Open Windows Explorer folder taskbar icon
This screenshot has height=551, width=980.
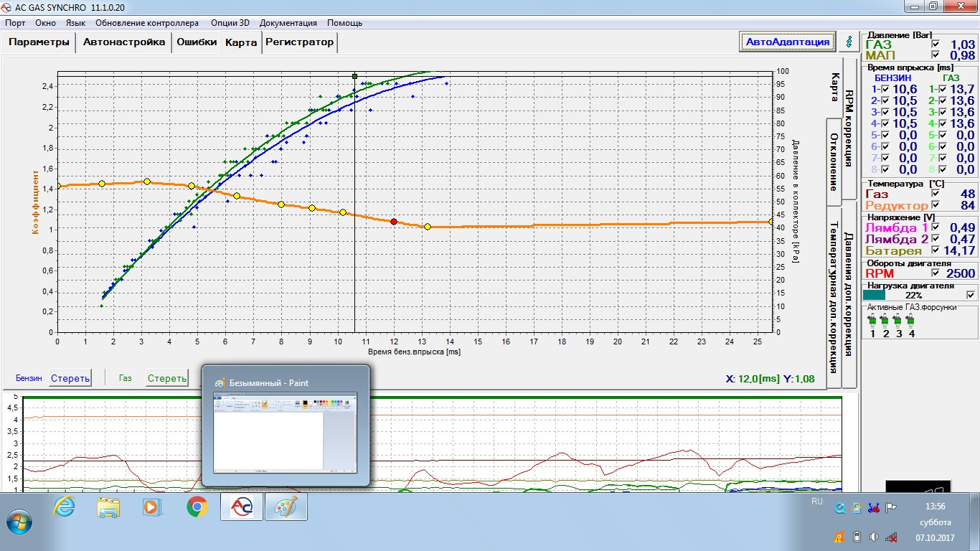click(x=108, y=507)
